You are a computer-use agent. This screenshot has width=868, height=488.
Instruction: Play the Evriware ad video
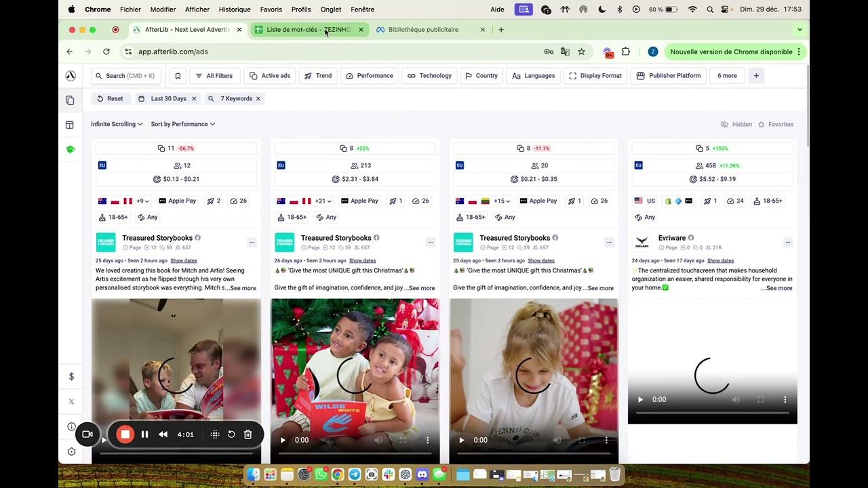pos(640,400)
